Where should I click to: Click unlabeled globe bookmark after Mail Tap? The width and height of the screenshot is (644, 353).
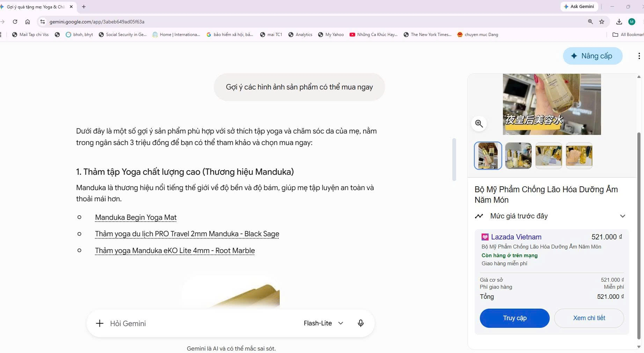[57, 35]
